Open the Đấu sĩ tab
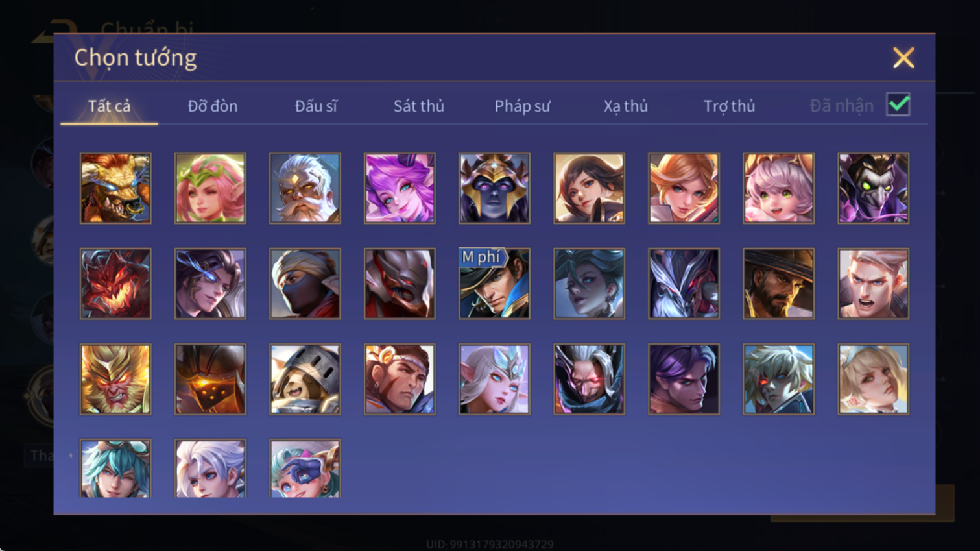Viewport: 980px width, 551px height. (x=316, y=106)
